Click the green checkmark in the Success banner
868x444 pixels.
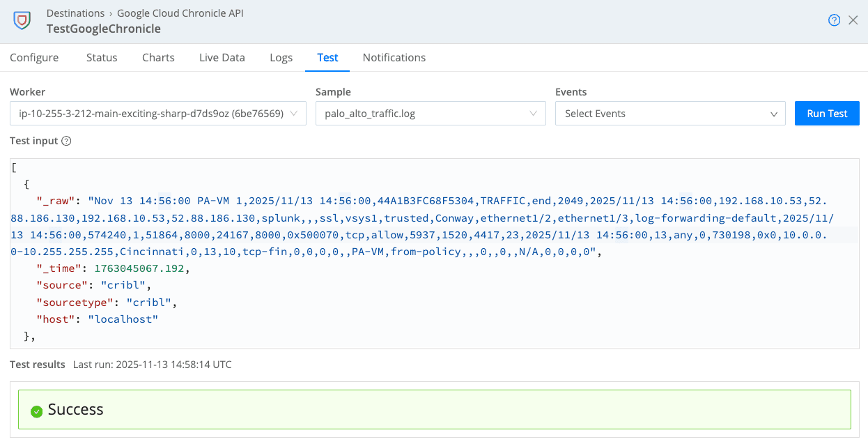[36, 411]
